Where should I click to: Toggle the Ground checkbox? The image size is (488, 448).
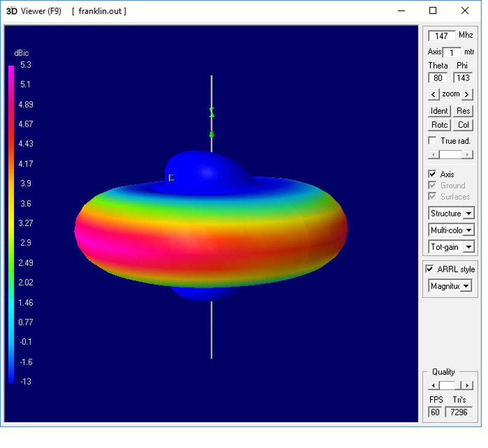[432, 185]
